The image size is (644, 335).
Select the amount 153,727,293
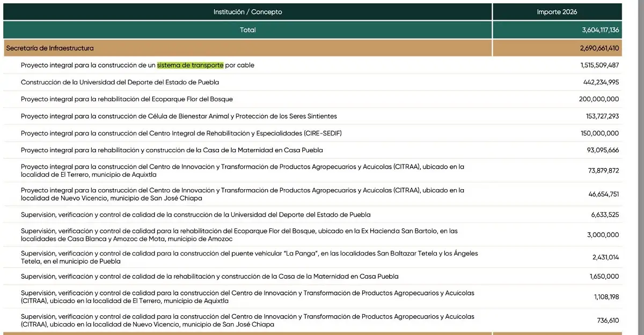coord(602,116)
